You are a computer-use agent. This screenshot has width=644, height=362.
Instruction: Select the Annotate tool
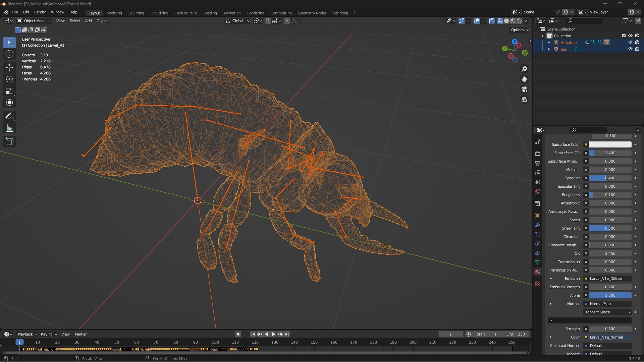pyautogui.click(x=9, y=116)
